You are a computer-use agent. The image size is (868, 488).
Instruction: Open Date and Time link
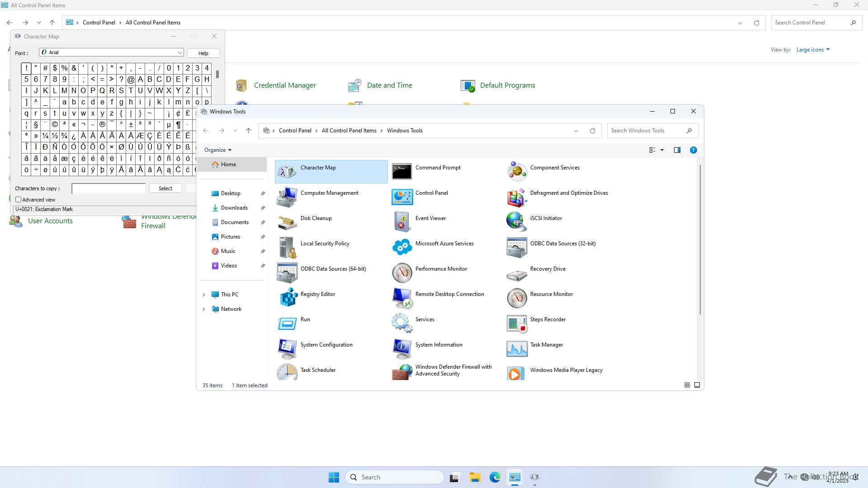coord(390,85)
